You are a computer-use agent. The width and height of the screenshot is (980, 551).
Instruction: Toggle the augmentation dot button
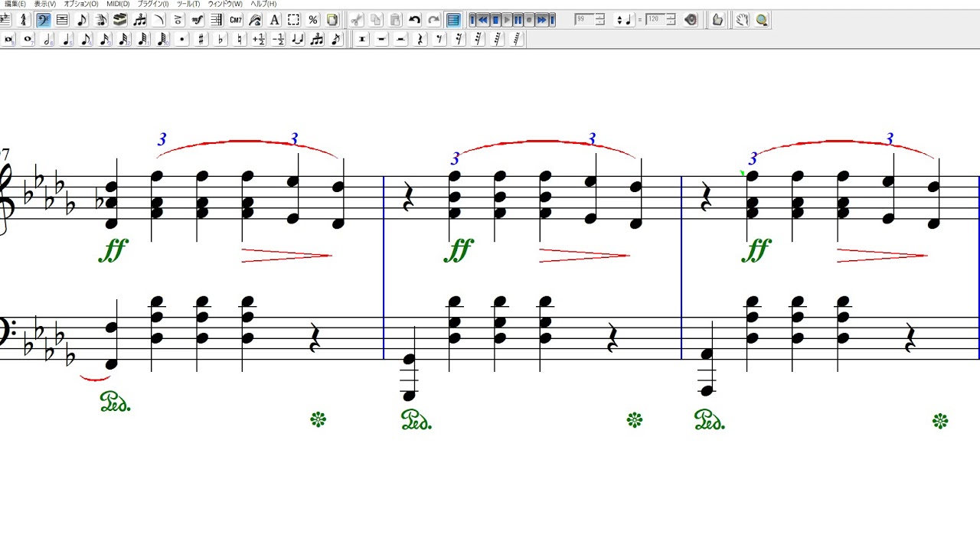[x=182, y=39]
